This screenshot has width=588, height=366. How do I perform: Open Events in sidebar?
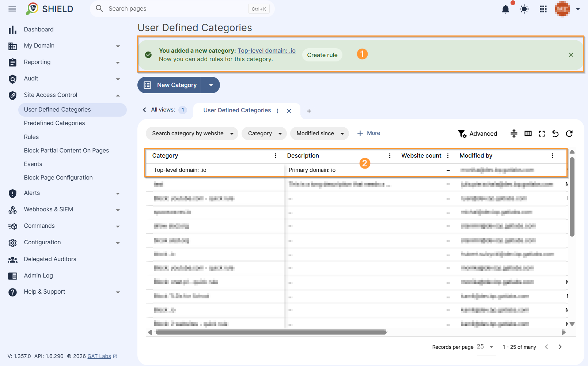[x=33, y=164]
